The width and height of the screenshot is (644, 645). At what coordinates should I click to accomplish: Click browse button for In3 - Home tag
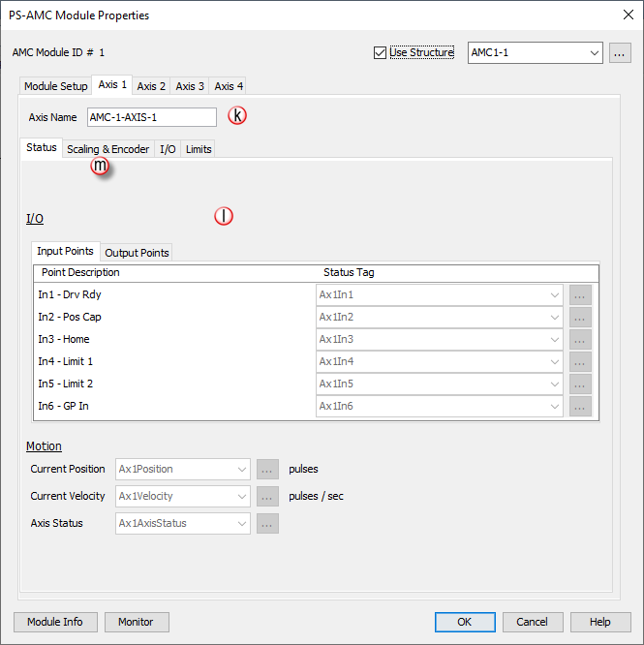(580, 340)
